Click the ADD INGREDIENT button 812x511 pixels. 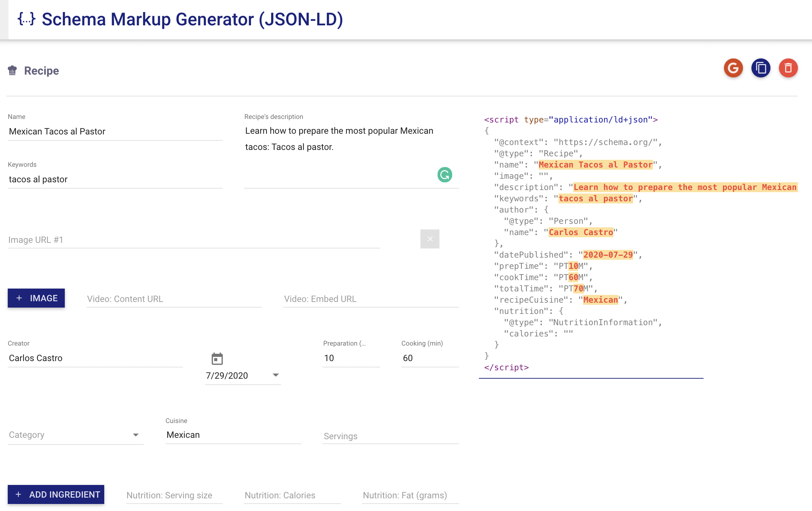[x=56, y=494]
